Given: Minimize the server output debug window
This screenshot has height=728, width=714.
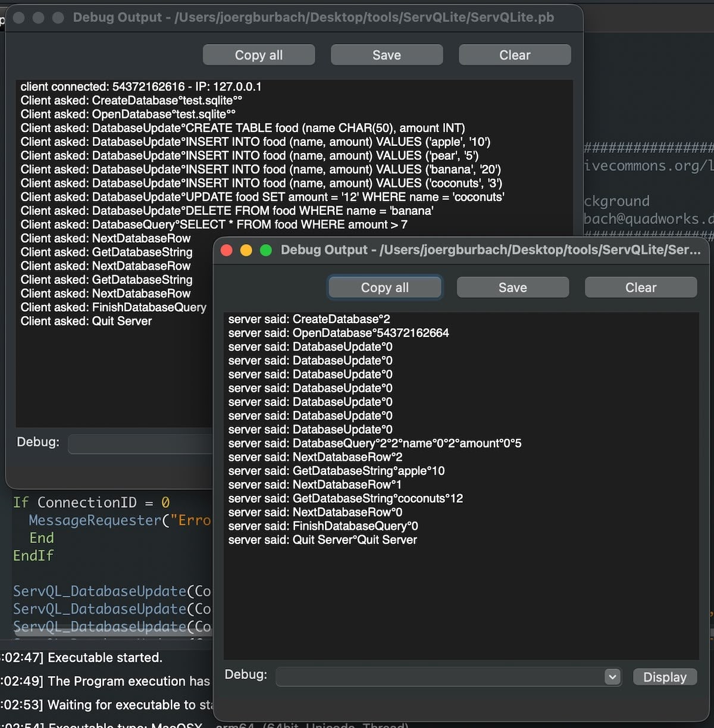Looking at the screenshot, I should (246, 250).
